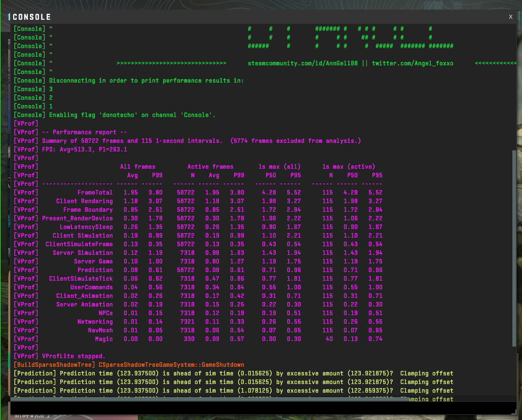
Task: Click 'Disconnecting in order to print performance results' line
Action: tap(129, 81)
